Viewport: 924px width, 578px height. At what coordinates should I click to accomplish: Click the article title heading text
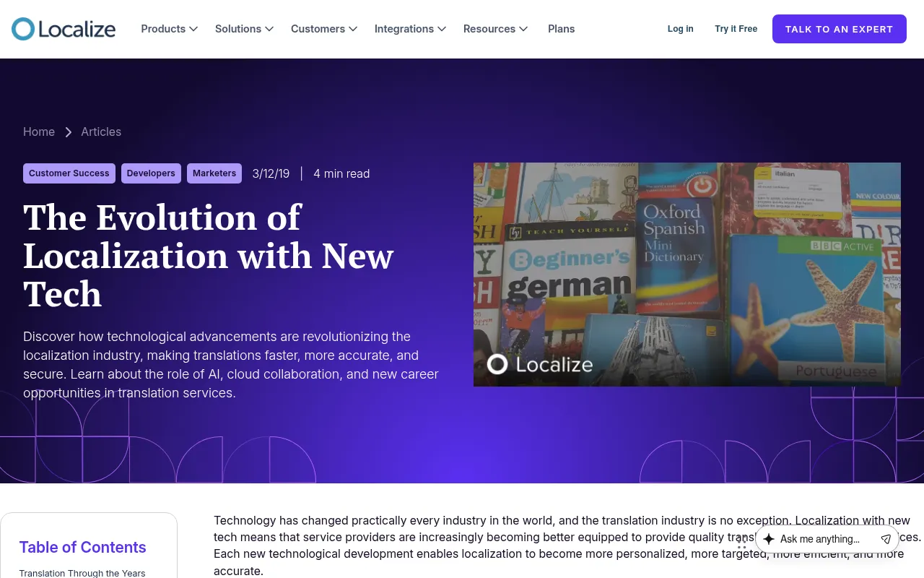(208, 256)
